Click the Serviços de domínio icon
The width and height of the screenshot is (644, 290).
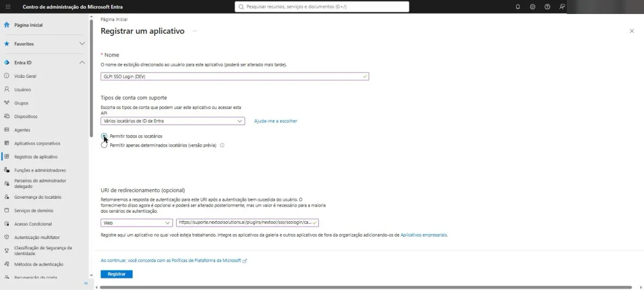(7, 210)
